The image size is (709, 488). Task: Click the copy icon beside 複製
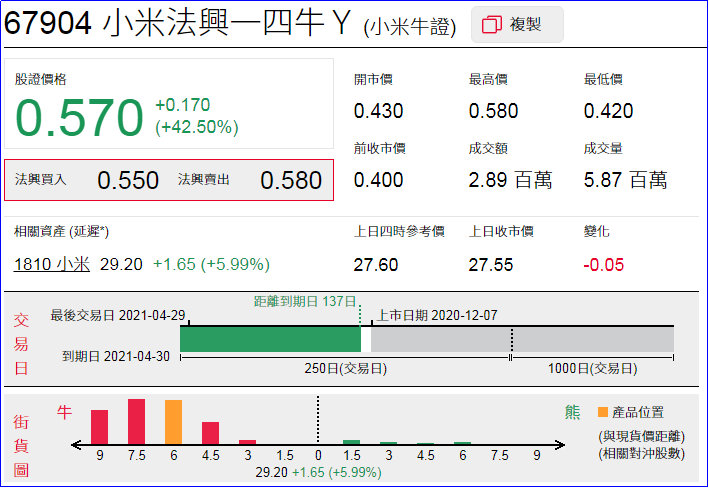pos(492,24)
